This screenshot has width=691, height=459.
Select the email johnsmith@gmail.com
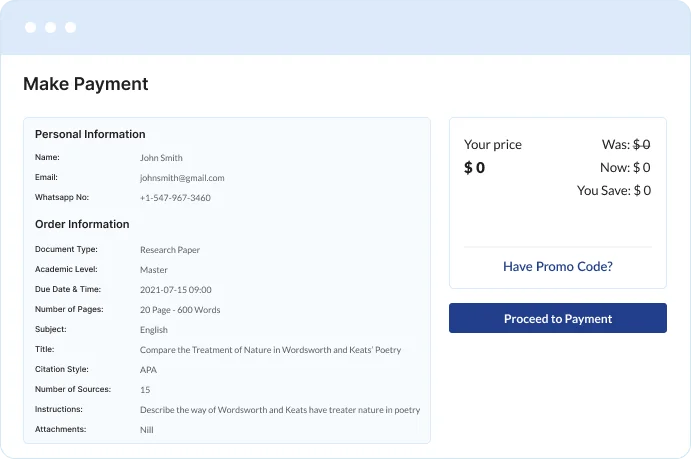(182, 178)
